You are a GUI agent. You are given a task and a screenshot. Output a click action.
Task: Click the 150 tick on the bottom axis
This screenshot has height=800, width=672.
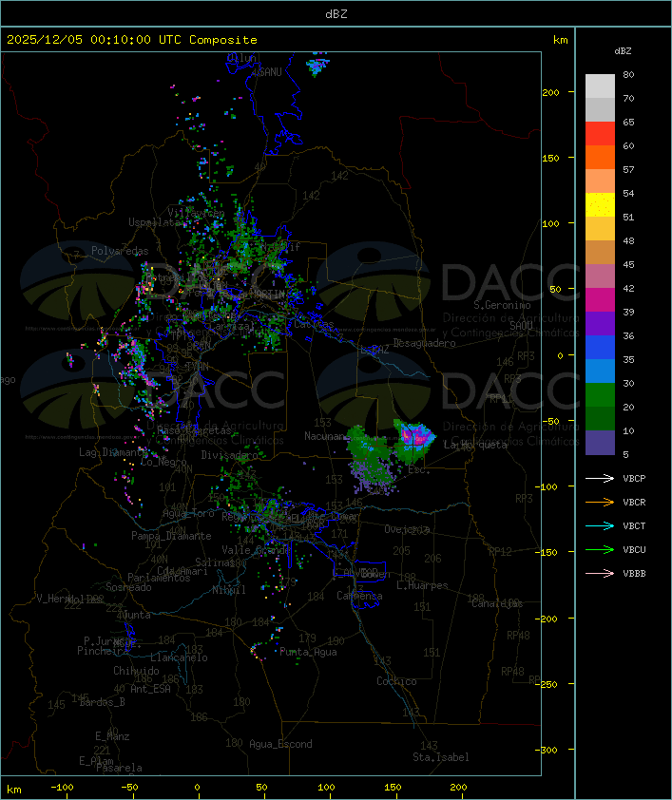pyautogui.click(x=393, y=788)
